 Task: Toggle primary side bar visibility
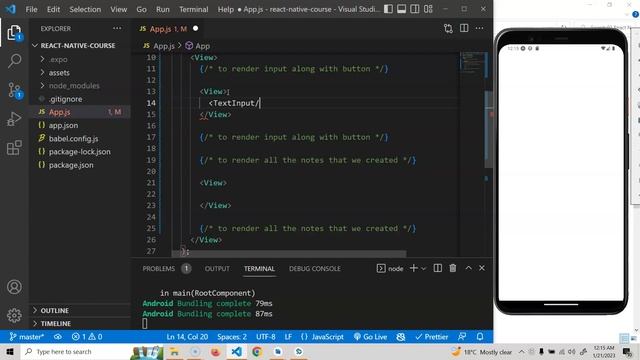pos(388,9)
